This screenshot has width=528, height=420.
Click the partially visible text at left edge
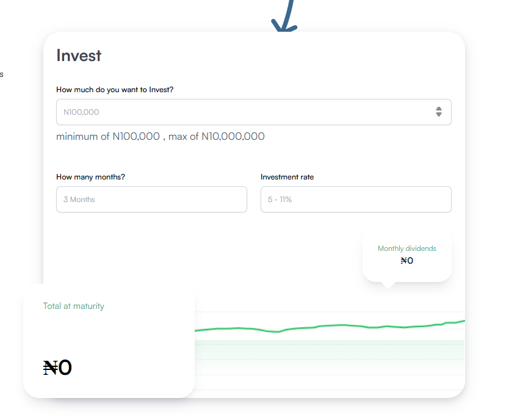pos(2,74)
